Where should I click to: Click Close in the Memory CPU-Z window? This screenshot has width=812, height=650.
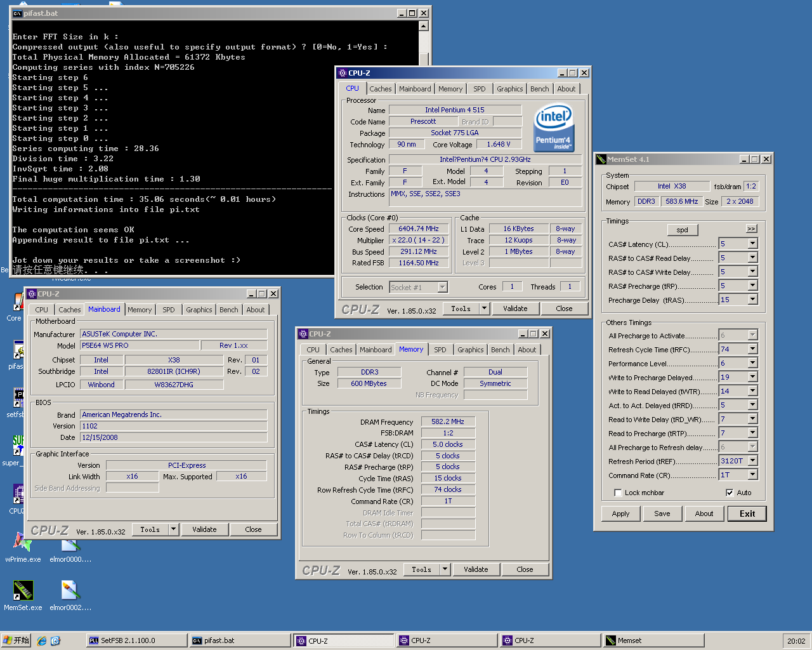coord(525,569)
